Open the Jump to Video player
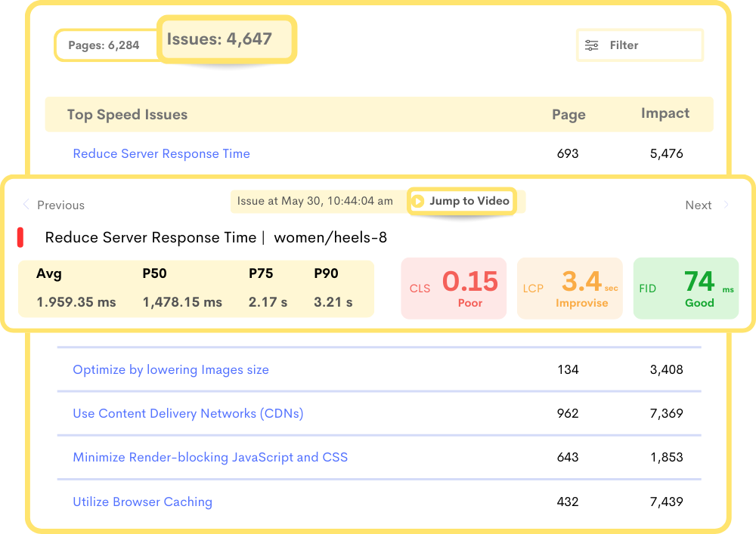Viewport: 756px width, 534px height. (462, 202)
